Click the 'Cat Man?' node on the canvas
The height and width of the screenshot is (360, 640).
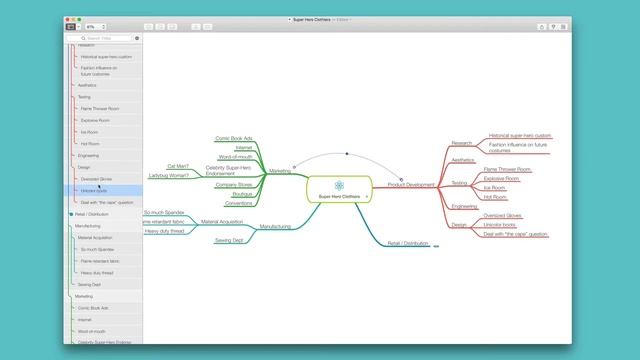point(178,166)
